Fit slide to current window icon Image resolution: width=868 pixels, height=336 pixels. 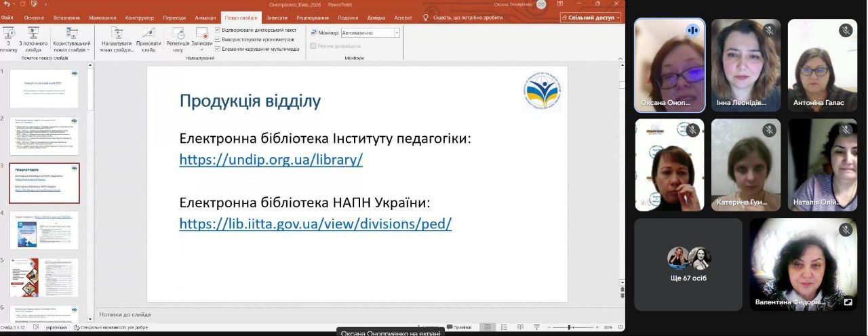pyautogui.click(x=620, y=327)
